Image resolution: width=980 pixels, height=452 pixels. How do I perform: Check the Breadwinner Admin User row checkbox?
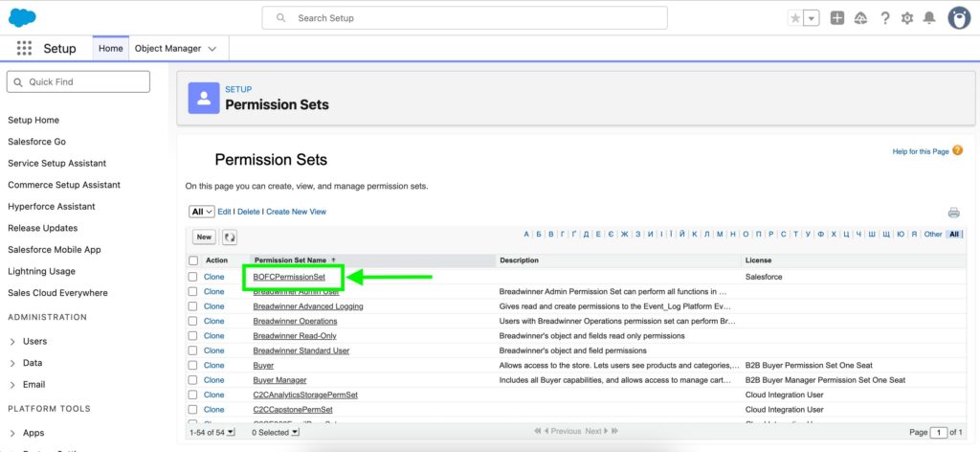[x=193, y=291]
